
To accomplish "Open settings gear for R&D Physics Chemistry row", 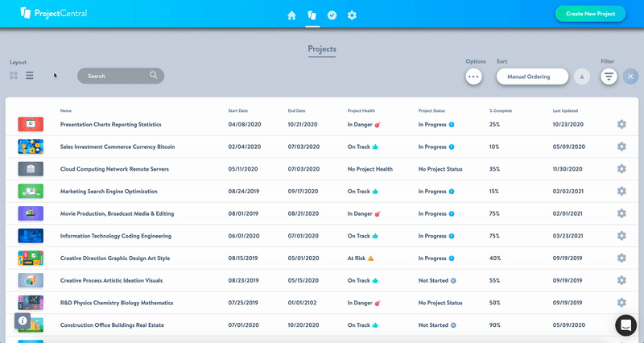I will point(621,302).
